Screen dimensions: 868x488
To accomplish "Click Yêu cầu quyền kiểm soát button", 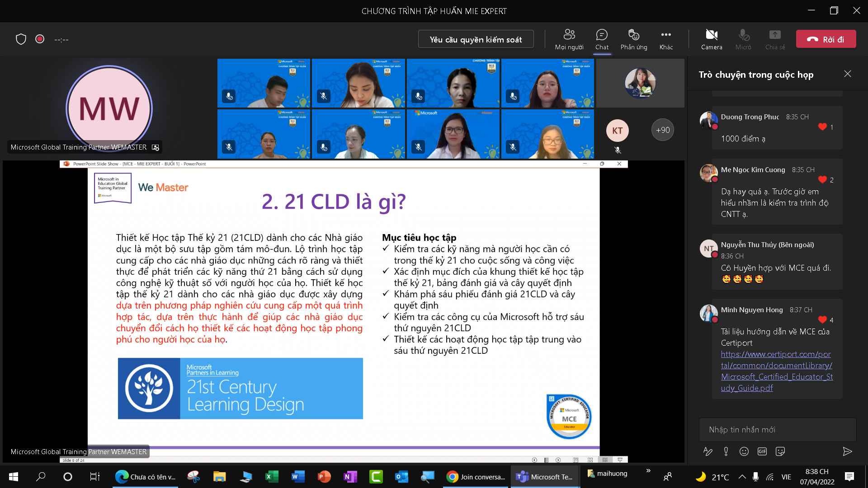I will (x=476, y=39).
